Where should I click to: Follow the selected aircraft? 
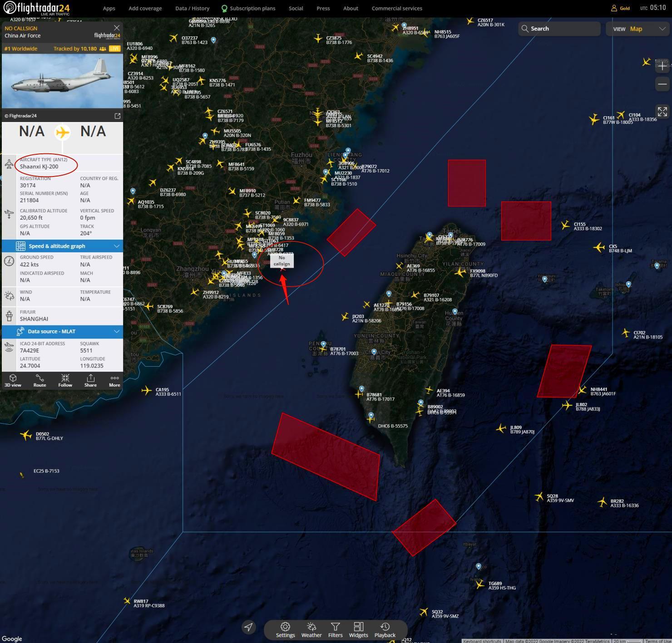coord(65,380)
